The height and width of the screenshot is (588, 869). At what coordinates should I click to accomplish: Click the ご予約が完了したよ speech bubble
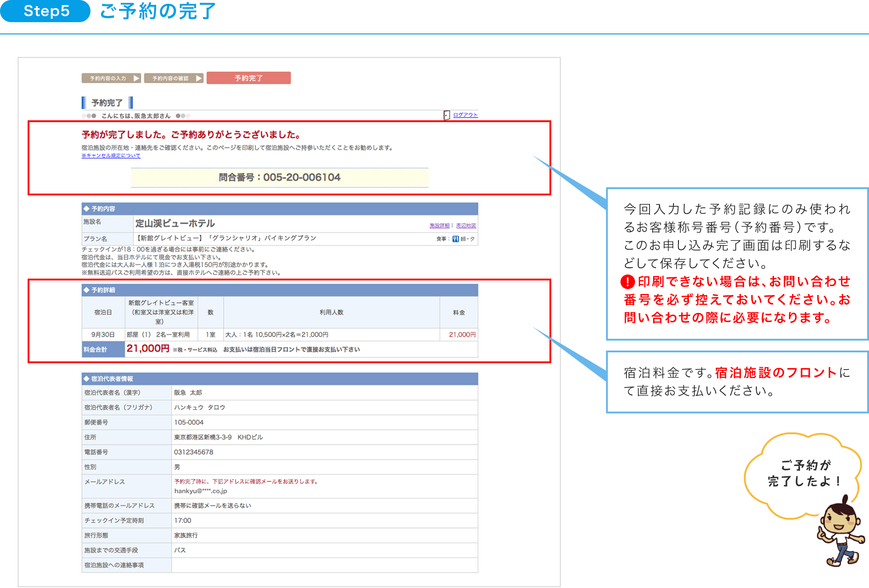tap(803, 474)
